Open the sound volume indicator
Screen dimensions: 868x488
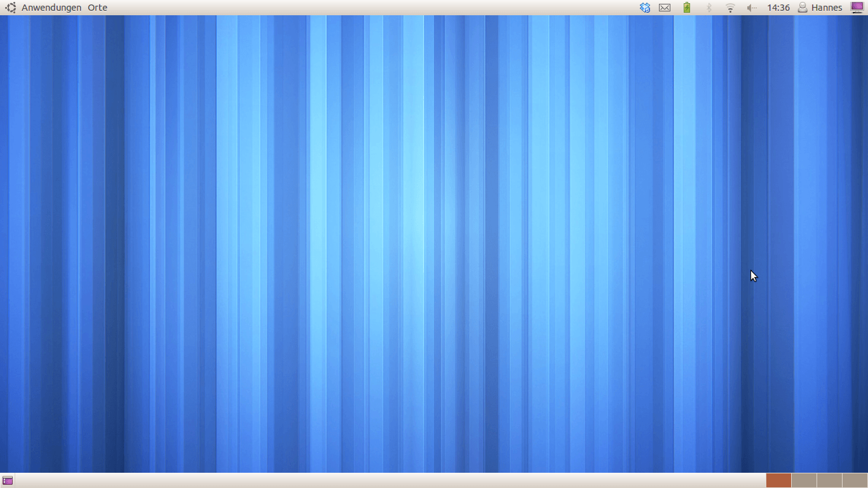[x=752, y=8]
